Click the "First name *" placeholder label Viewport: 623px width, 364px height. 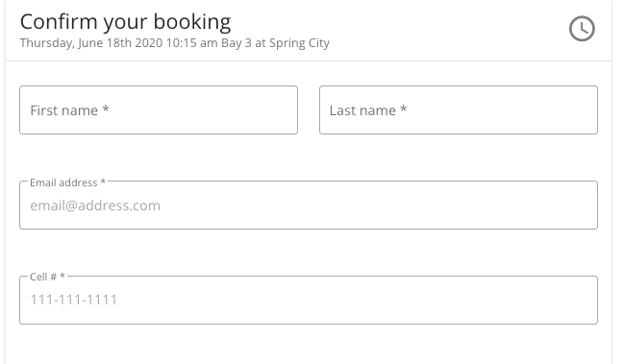69,110
